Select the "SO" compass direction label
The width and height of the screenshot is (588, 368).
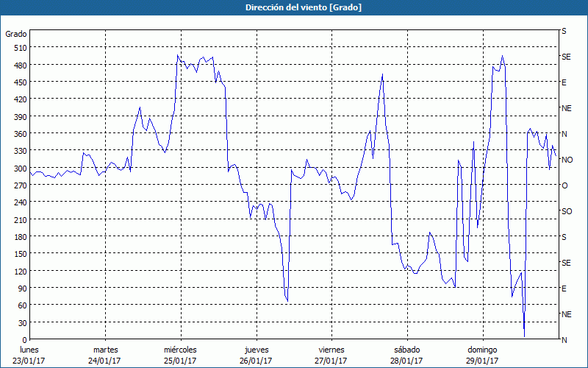point(567,211)
